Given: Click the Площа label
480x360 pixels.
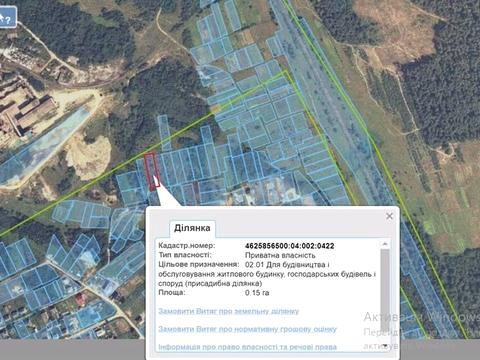Looking at the screenshot, I should point(172,293).
